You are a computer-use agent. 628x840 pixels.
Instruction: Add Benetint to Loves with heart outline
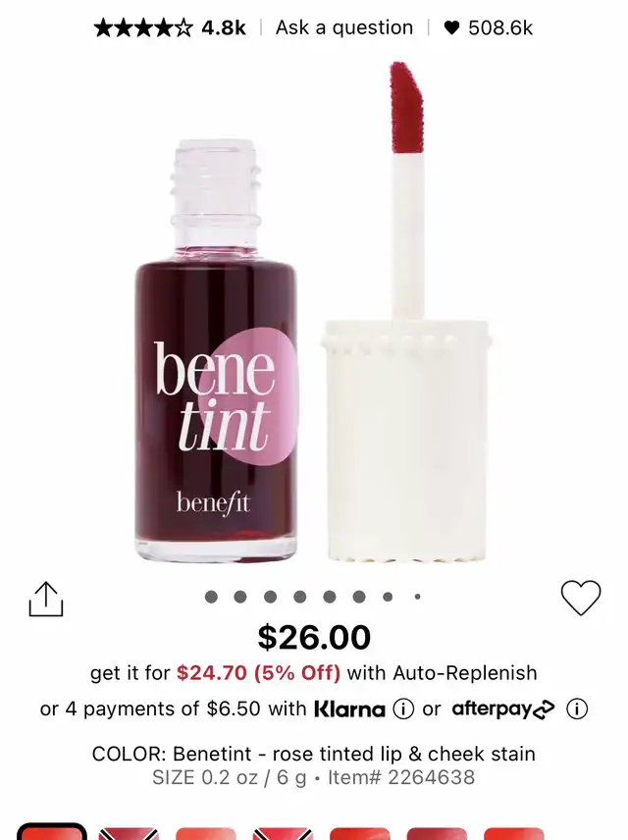coord(581,598)
